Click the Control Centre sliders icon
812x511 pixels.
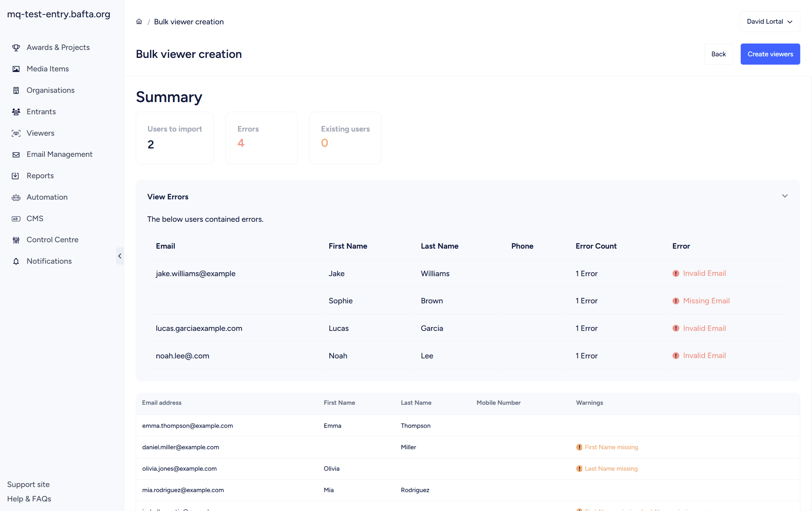(x=16, y=240)
